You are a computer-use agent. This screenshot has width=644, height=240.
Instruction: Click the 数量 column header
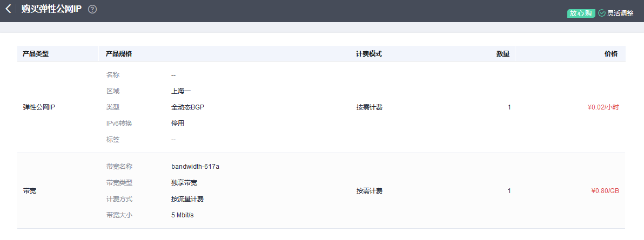(x=502, y=54)
